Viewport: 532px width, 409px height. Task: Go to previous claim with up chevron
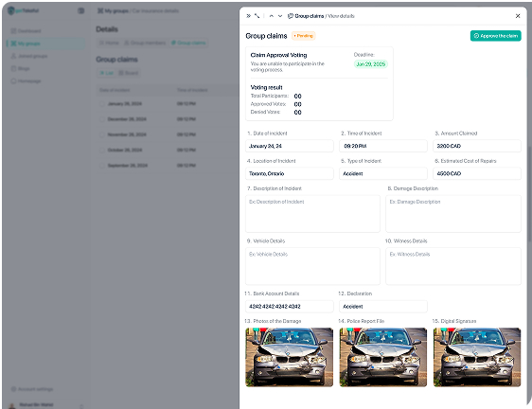[x=272, y=16]
